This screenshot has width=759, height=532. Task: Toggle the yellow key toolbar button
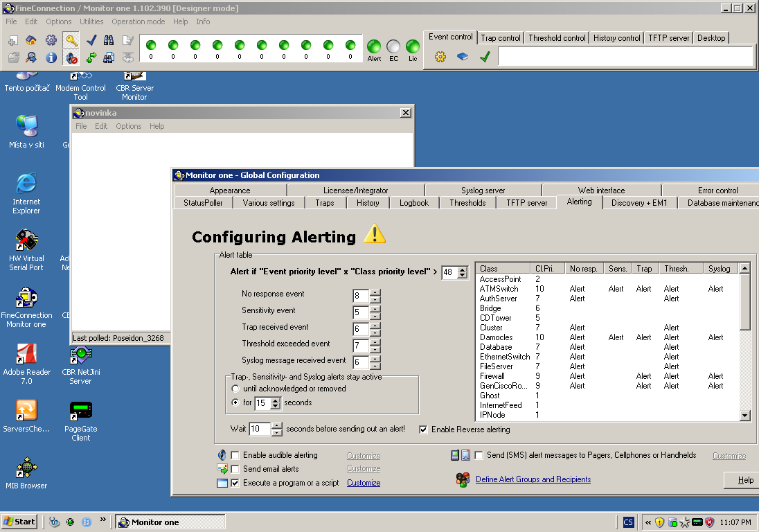pos(71,40)
